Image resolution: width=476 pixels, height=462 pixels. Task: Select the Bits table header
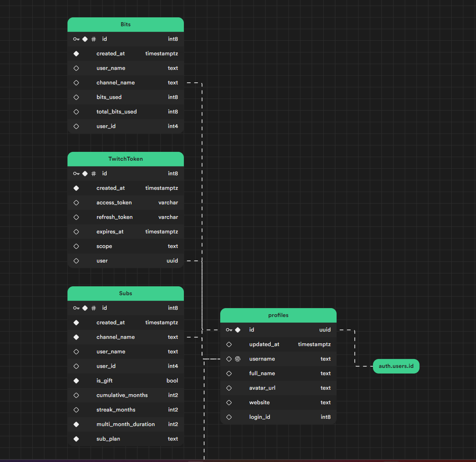126,25
